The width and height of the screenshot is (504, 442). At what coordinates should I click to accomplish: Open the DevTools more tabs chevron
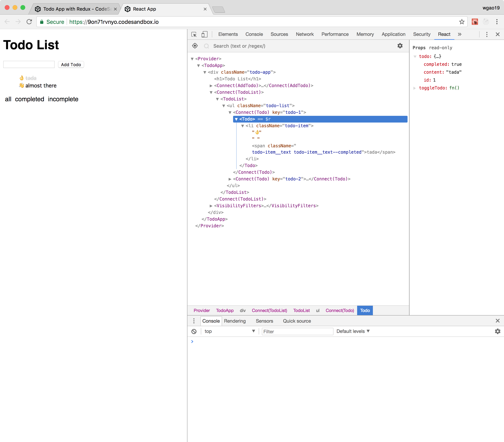(460, 34)
